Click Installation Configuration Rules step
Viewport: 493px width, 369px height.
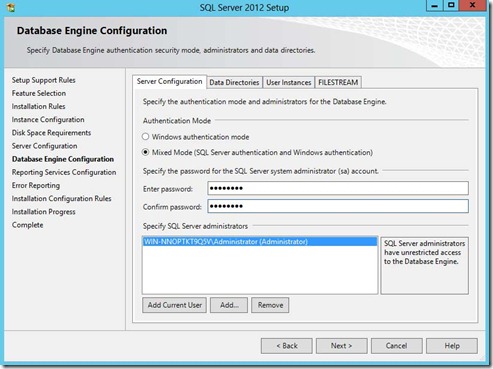point(61,199)
